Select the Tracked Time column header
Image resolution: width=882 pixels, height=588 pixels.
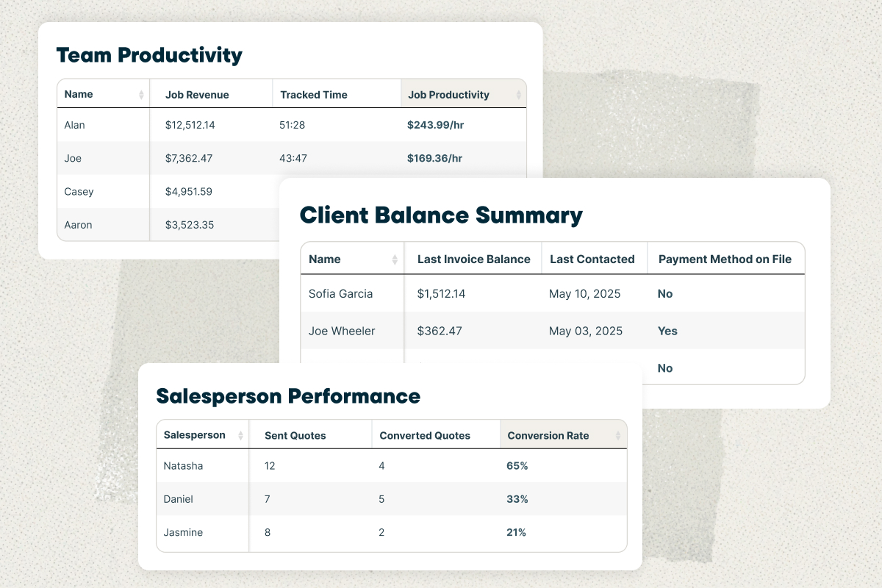click(x=314, y=95)
